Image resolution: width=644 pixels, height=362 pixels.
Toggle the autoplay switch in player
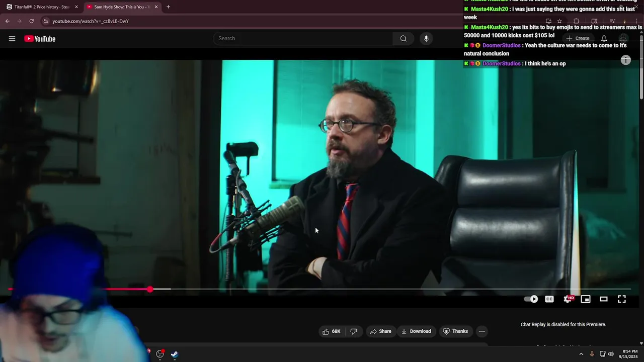pos(531,299)
